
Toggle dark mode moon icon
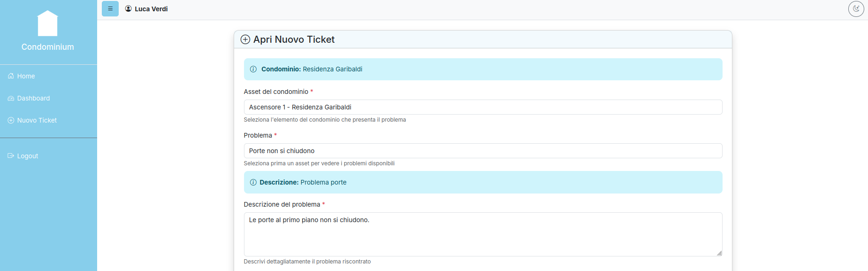856,8
